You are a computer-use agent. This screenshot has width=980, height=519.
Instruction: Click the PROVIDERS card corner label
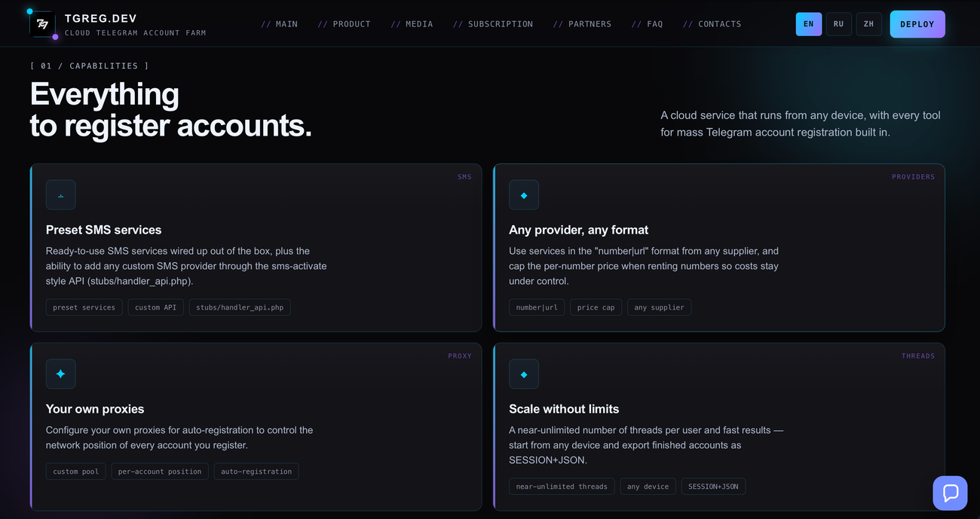click(913, 177)
